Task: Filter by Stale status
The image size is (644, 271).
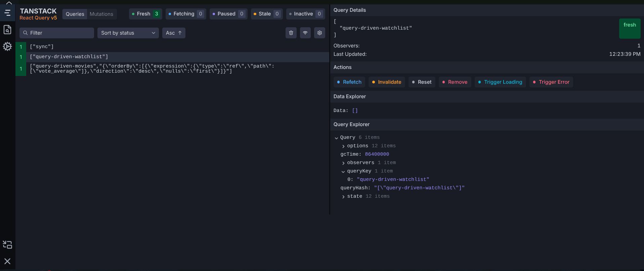Action: tap(267, 14)
